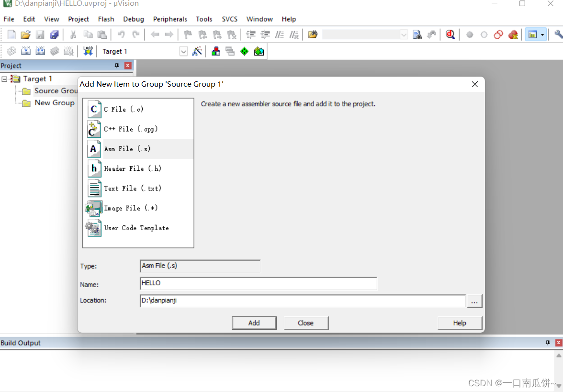Open Options for Target wand icon
Screen dimensions: 563x392
197,51
